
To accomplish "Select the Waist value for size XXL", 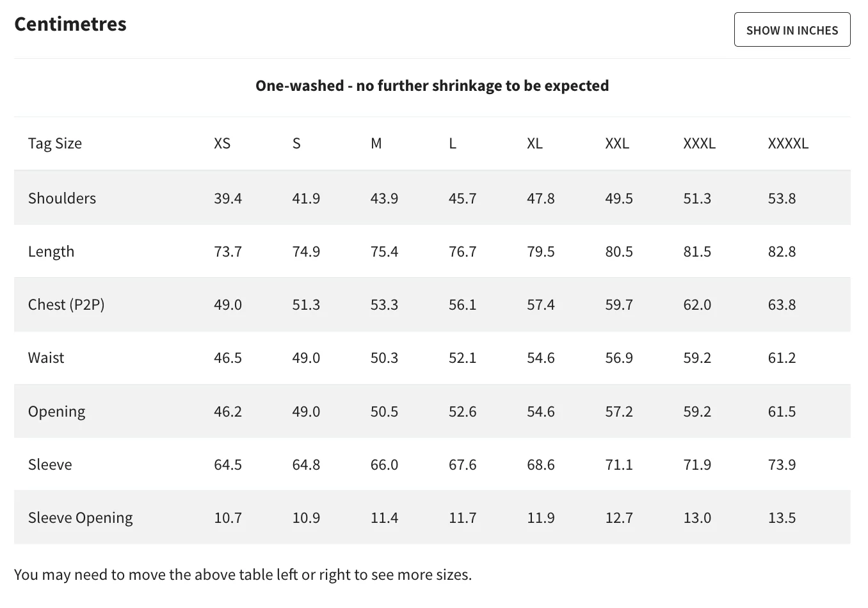I will coord(619,358).
